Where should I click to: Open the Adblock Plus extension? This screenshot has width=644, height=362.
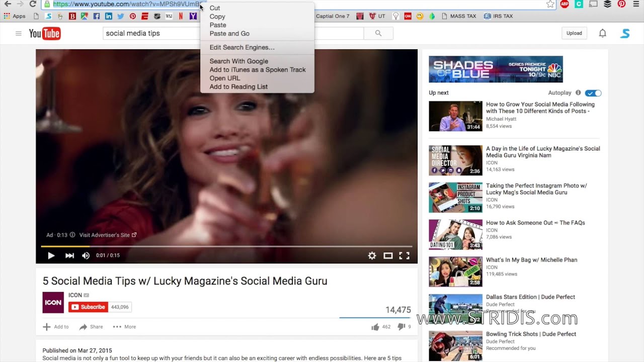pyautogui.click(x=565, y=4)
